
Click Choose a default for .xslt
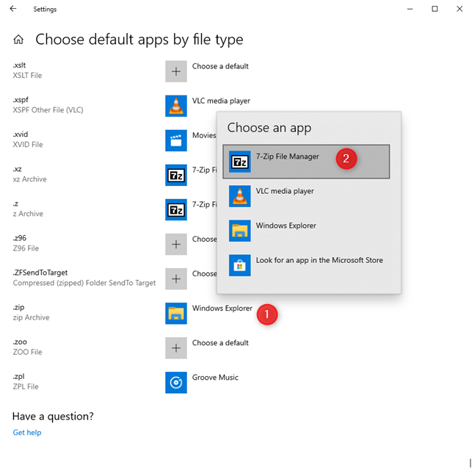(220, 66)
